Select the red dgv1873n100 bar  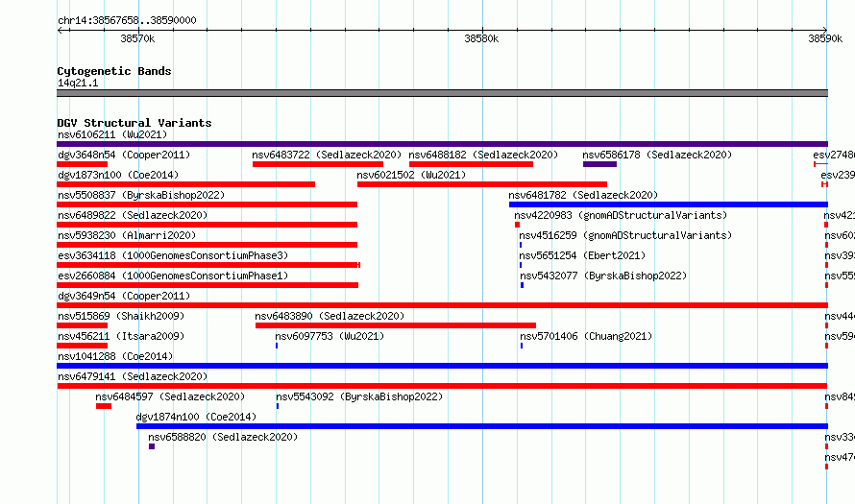click(x=186, y=184)
